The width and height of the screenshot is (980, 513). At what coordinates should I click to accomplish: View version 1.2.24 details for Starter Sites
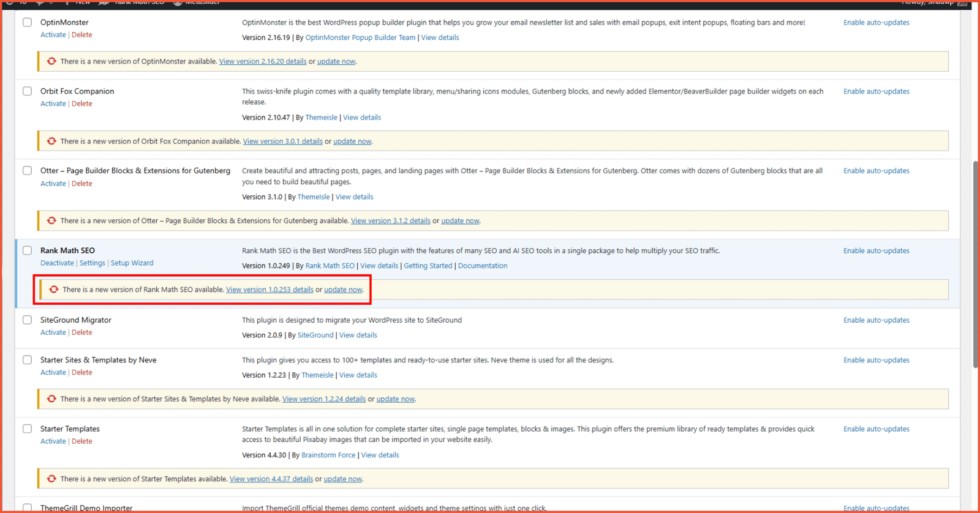tap(324, 399)
